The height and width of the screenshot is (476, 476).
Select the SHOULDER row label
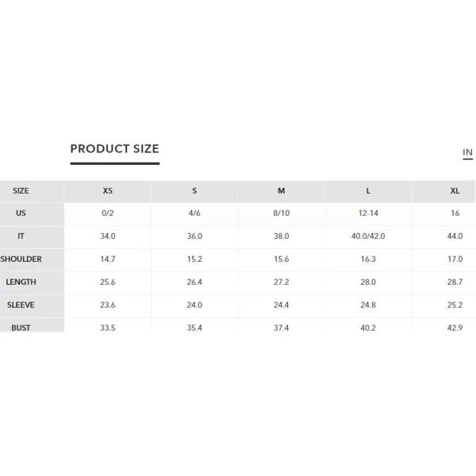[21, 259]
